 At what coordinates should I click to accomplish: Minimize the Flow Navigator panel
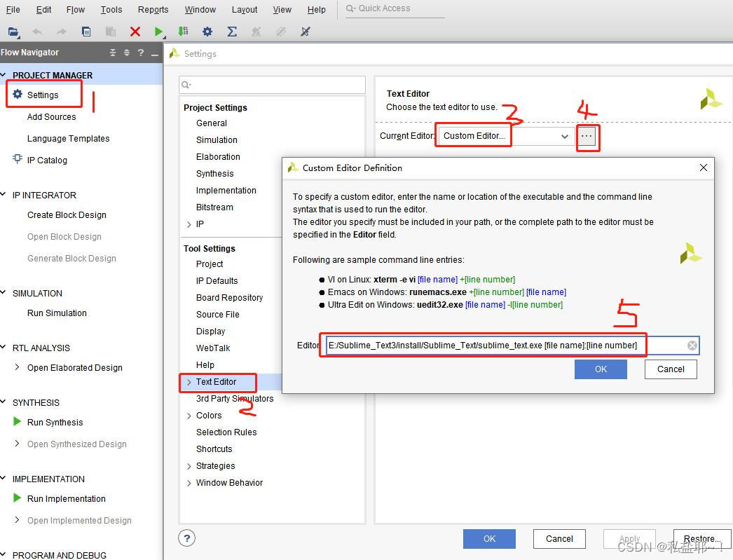point(155,55)
